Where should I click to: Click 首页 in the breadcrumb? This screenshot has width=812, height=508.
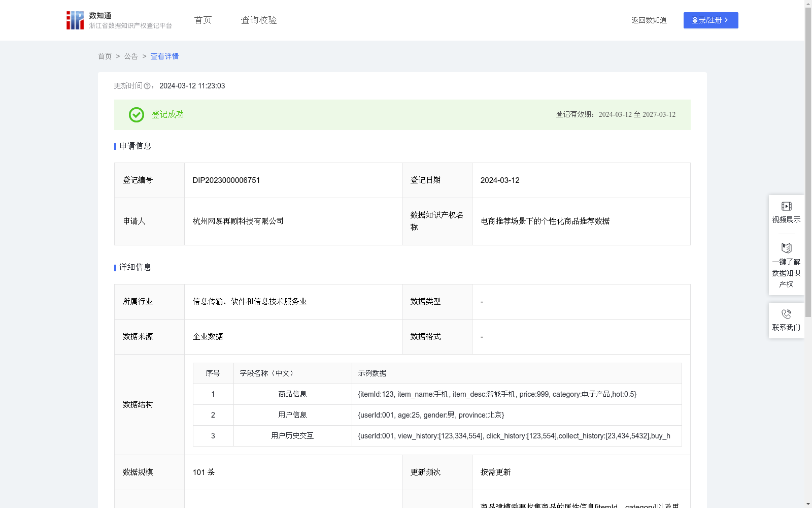pos(105,56)
